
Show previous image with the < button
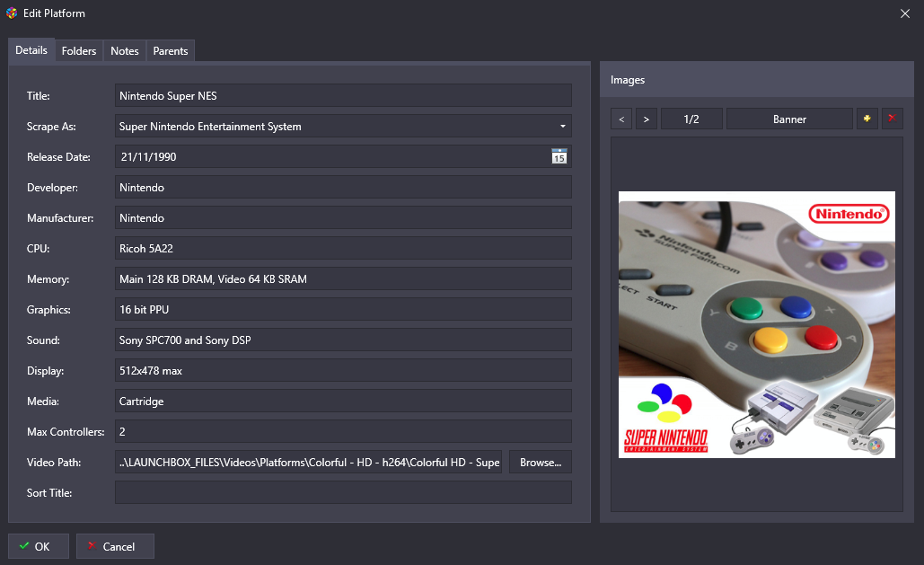[x=621, y=119]
